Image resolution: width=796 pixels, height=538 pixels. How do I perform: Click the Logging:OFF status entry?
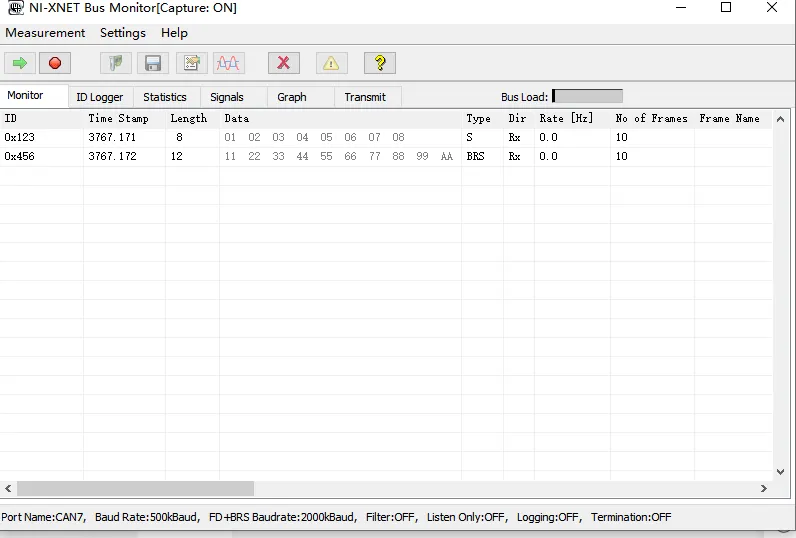(x=548, y=517)
